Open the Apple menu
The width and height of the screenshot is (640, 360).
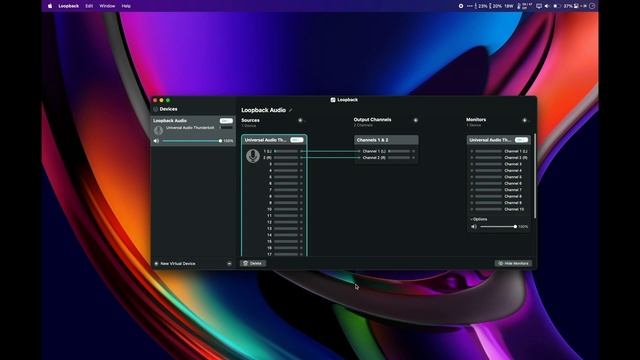(x=50, y=6)
